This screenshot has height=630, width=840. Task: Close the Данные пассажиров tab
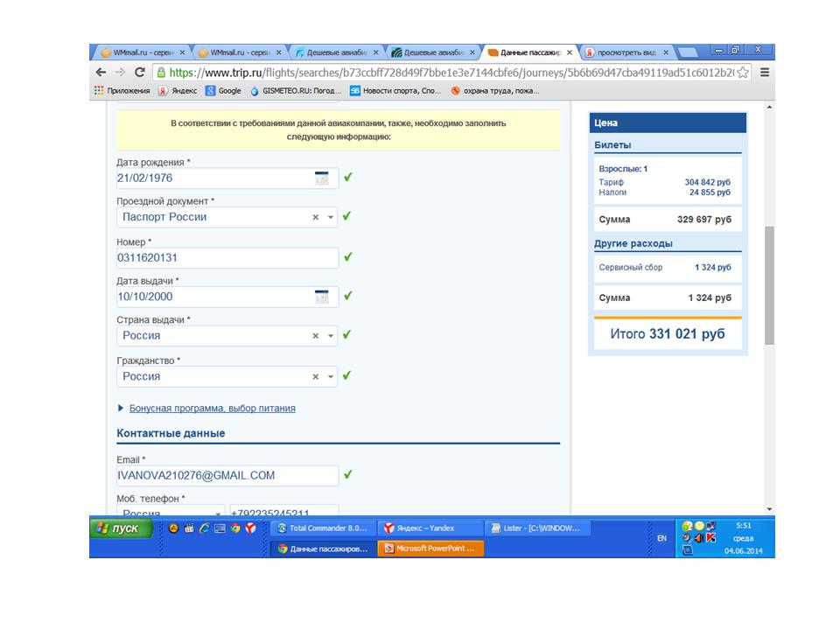pyautogui.click(x=570, y=52)
